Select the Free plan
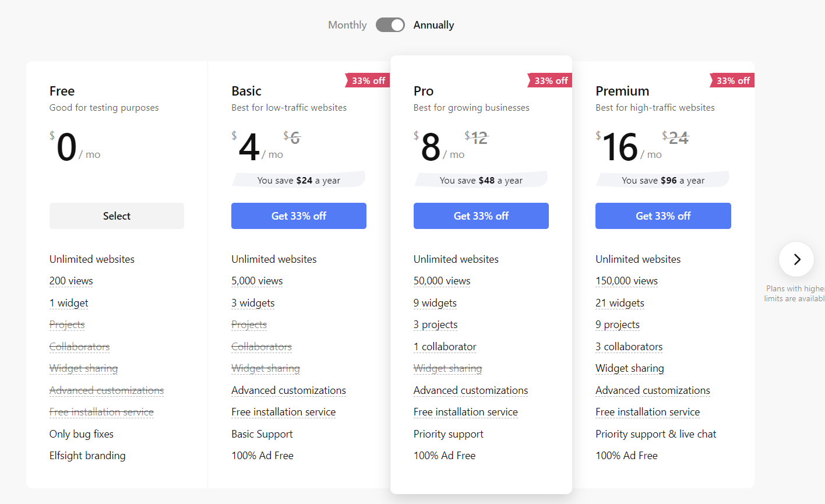 pos(117,216)
